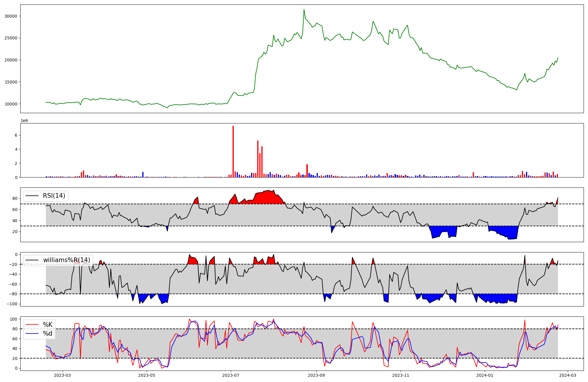Image resolution: width=588 pixels, height=382 pixels.
Task: Click the −100 Williams axis tick label
Action: coord(12,304)
